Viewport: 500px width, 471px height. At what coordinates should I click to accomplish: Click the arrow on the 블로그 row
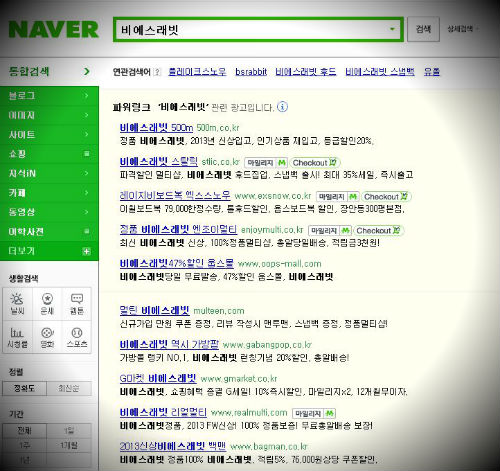(x=87, y=96)
